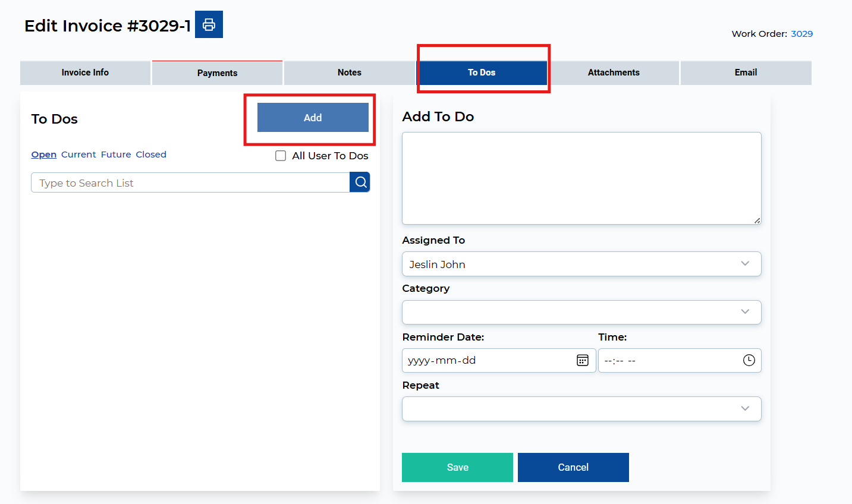Open work order 3029 link

[801, 34]
